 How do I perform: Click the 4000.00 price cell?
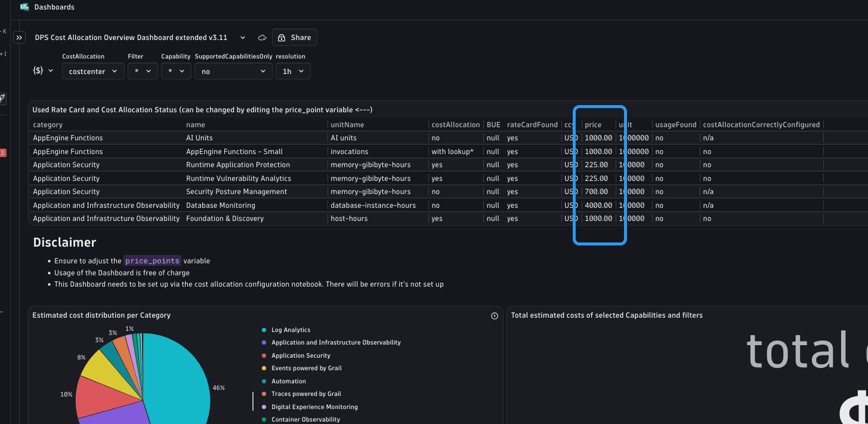tap(598, 205)
